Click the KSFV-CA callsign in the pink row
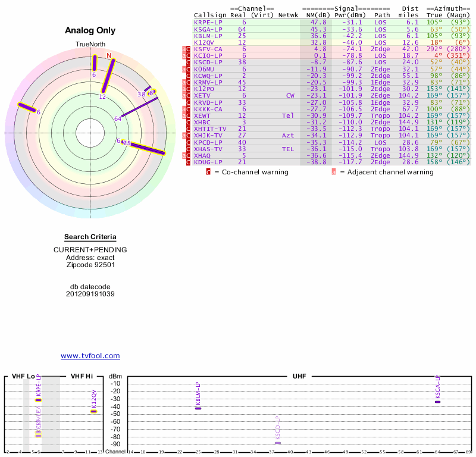This screenshot has width=476, height=457. 208,49
